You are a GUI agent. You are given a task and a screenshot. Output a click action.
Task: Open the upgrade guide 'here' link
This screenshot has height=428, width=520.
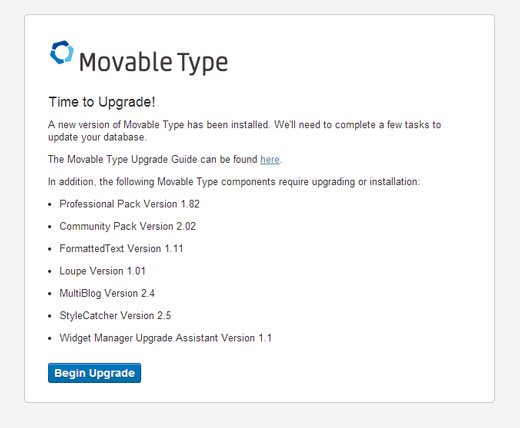click(x=270, y=160)
